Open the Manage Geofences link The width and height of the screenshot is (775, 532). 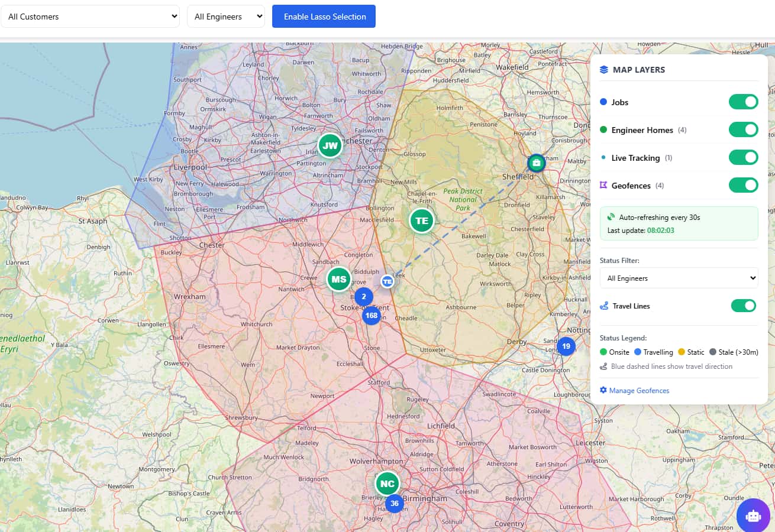(639, 391)
